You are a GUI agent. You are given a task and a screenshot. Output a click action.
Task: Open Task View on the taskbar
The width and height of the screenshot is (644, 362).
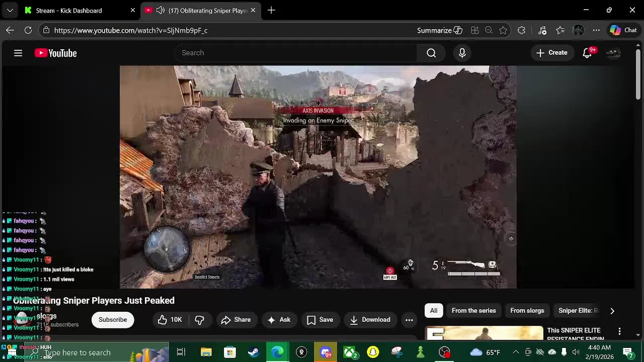181,352
